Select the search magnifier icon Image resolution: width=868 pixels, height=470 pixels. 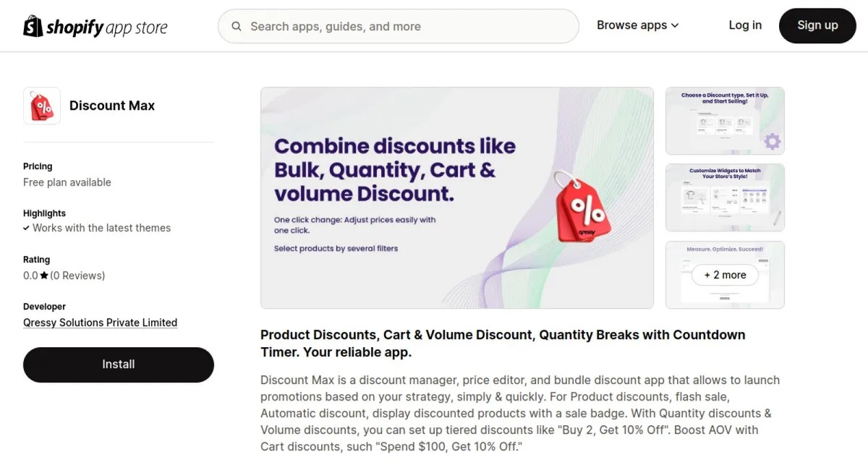pos(237,26)
